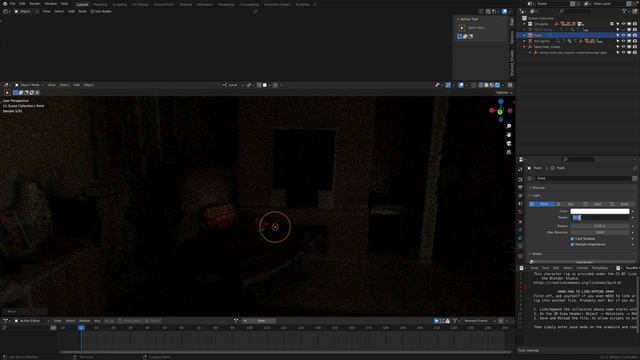Collapse the Light panel
The image size is (640, 360).
pyautogui.click(x=536, y=196)
